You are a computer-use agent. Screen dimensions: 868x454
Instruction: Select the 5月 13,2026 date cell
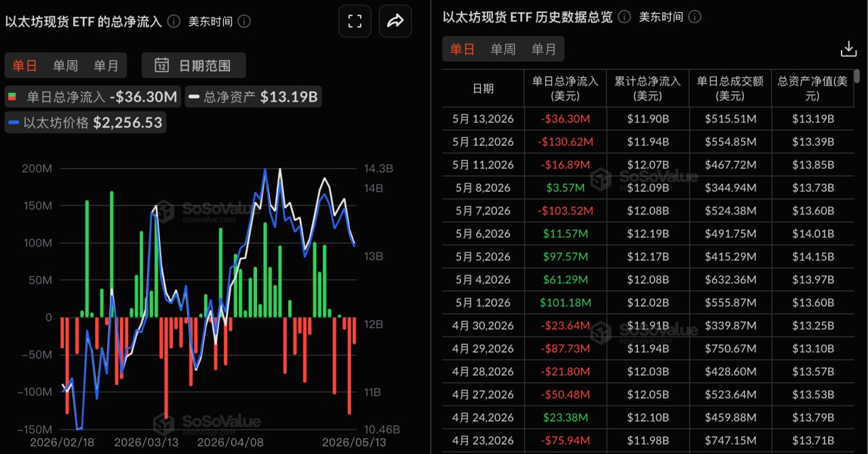pos(483,119)
